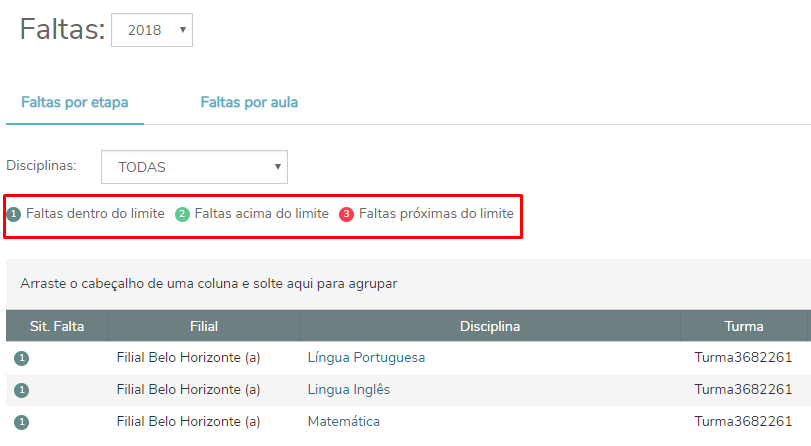This screenshot has height=446, width=811.
Task: Sort by Turma column header
Action: 744,326
